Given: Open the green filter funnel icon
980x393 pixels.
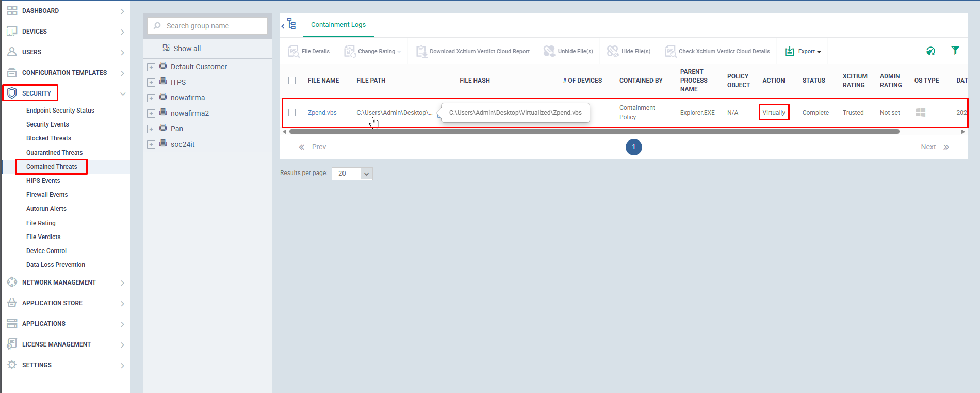Looking at the screenshot, I should coord(955,51).
